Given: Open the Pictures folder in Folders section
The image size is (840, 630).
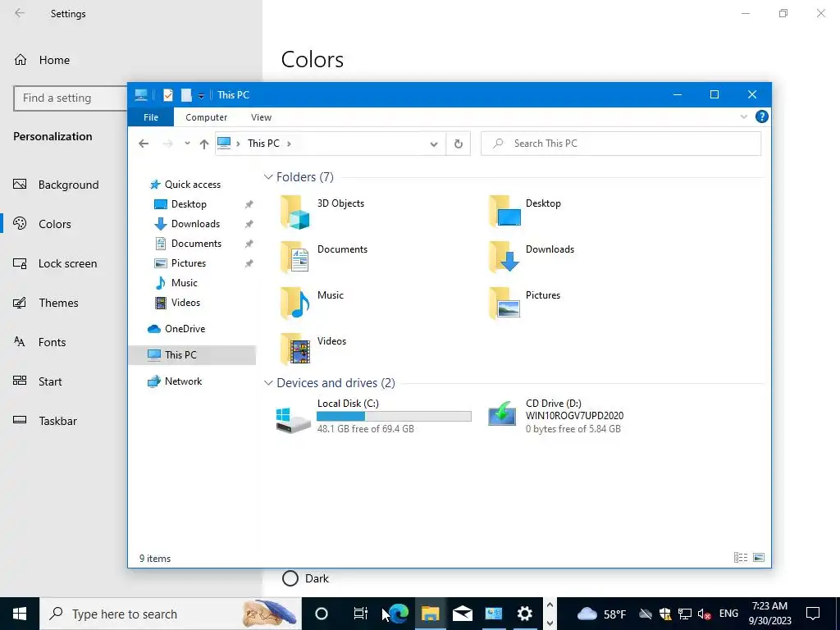Looking at the screenshot, I should pyautogui.click(x=524, y=304).
